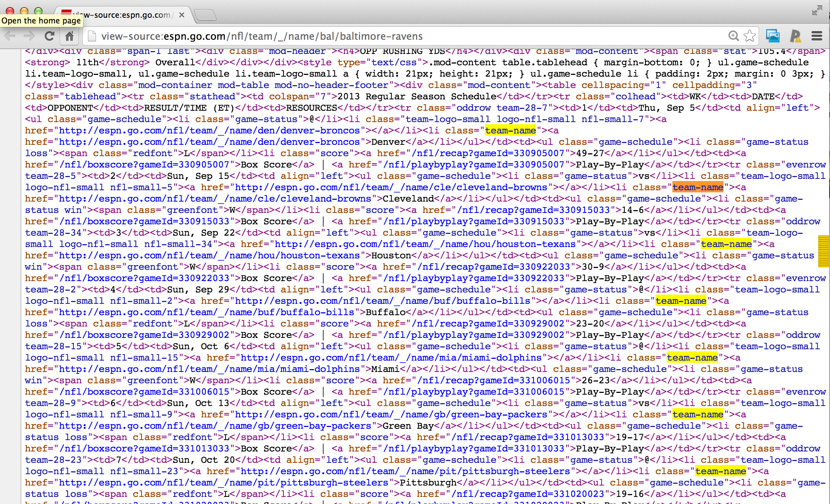Open link /nfl/recap?gameId=330915033
Image resolution: width=830 pixels, height=504 pixels.
pyautogui.click(x=533, y=210)
